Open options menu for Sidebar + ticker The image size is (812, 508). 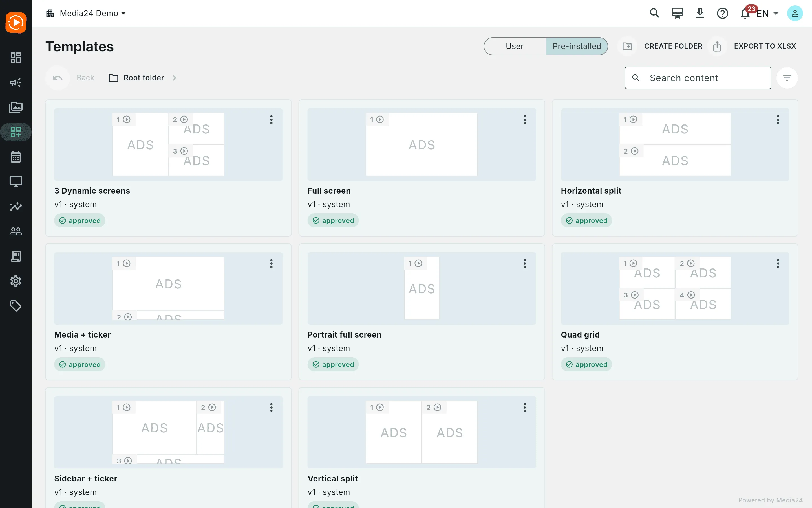point(272,408)
